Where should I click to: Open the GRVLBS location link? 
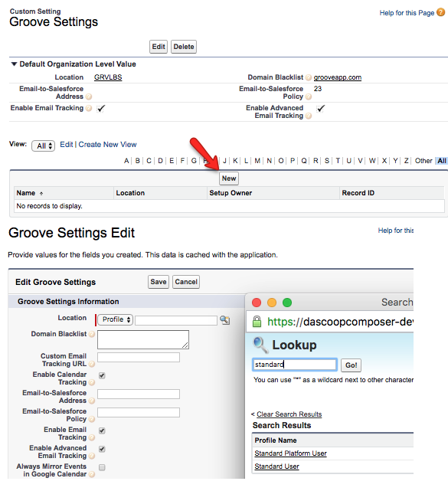tap(108, 77)
